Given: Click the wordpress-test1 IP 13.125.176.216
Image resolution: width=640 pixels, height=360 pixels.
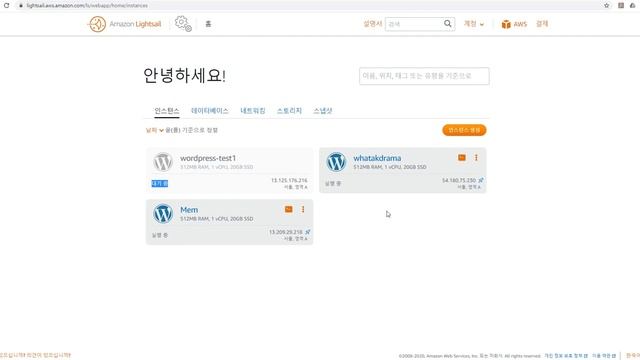Looking at the screenshot, I should coord(289,180).
